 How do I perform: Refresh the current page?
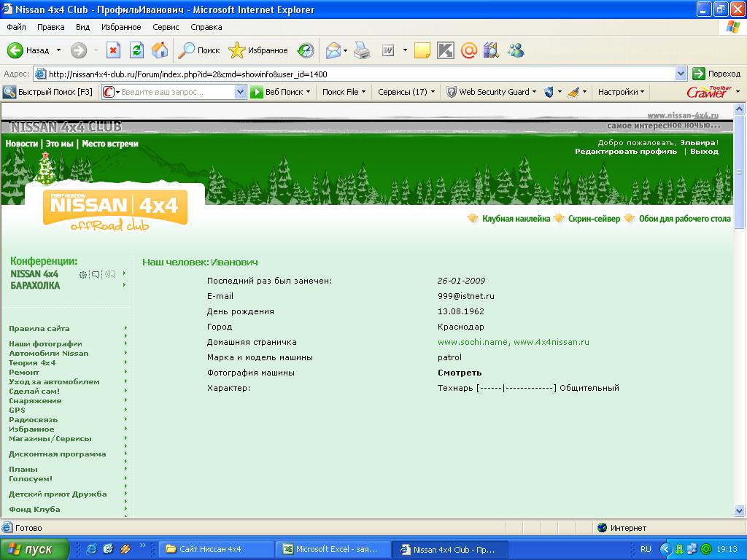pos(136,50)
